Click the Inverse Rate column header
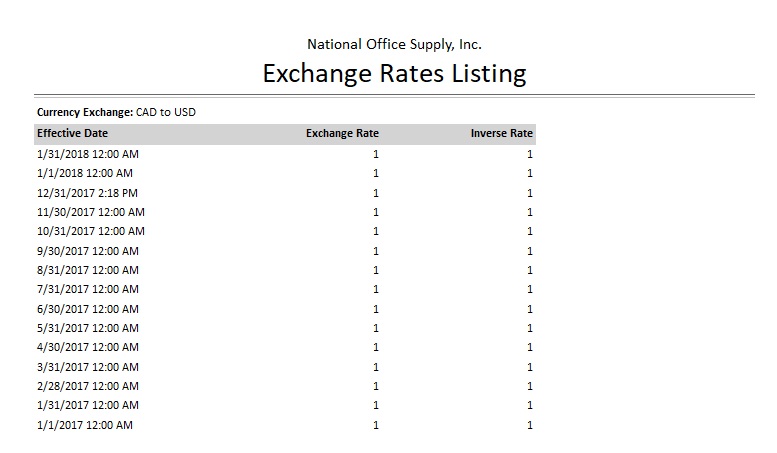Viewport: 777px width, 453px height. 501,133
